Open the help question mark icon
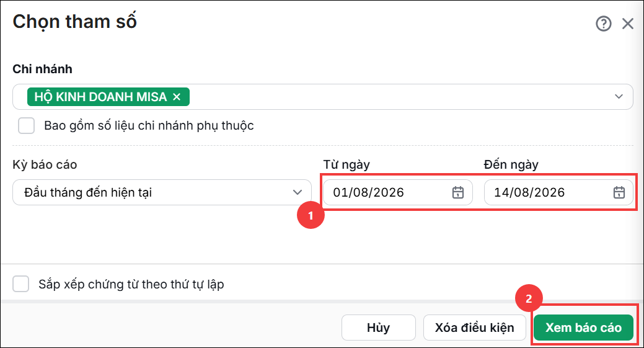This screenshot has width=644, height=348. [x=603, y=24]
